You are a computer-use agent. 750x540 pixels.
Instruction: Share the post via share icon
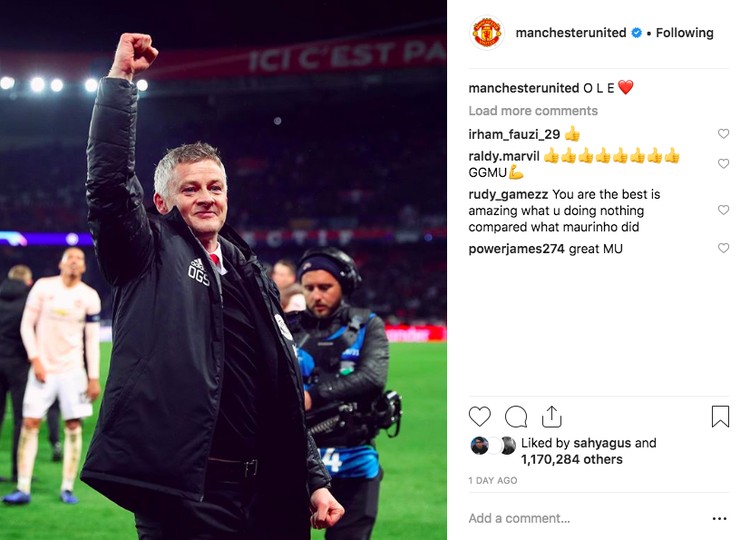[x=551, y=416]
